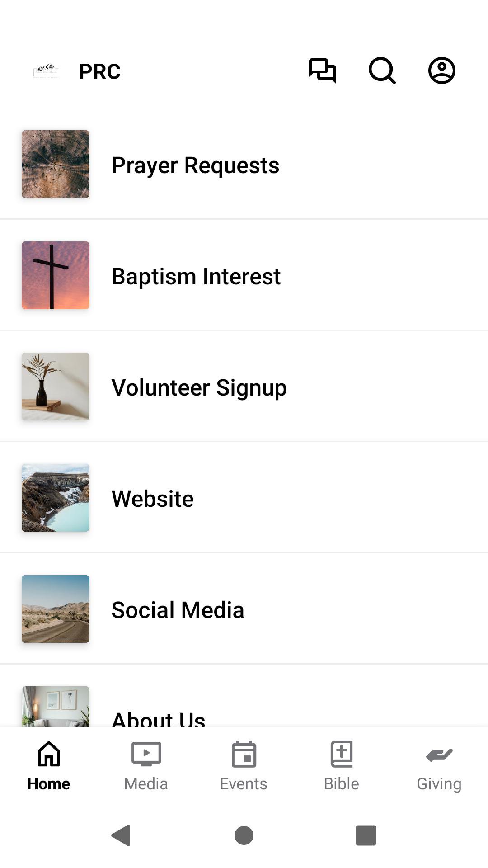Tap the Events calendar icon
This screenshot has height=868, width=488.
(244, 754)
